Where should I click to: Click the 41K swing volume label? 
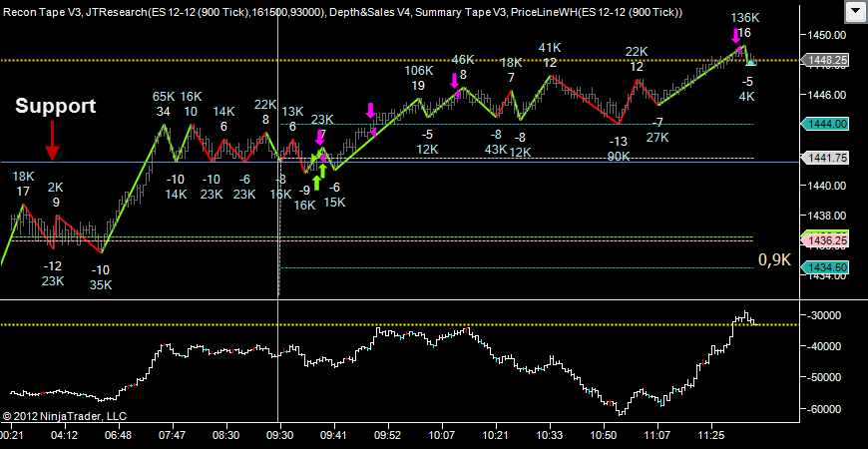point(550,48)
